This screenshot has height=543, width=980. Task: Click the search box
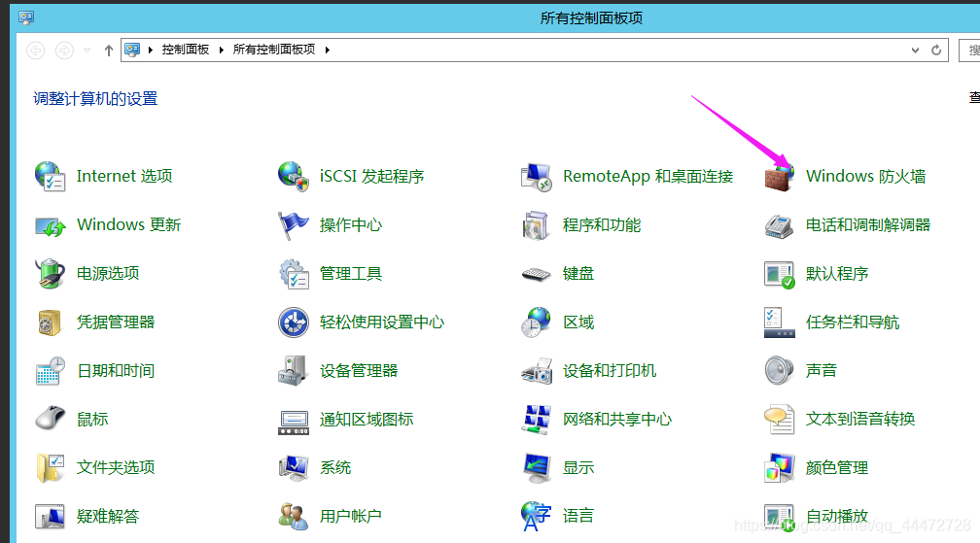(x=969, y=50)
